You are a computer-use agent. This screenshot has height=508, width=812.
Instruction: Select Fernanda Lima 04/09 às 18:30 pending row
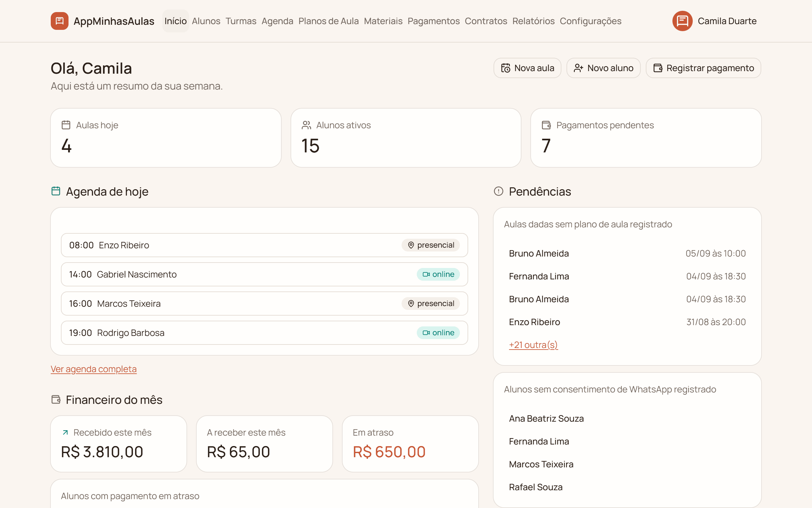(627, 276)
